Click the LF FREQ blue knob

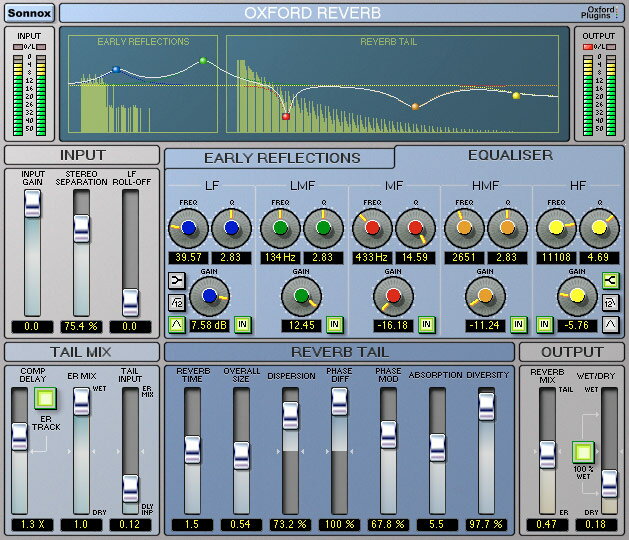tap(188, 228)
